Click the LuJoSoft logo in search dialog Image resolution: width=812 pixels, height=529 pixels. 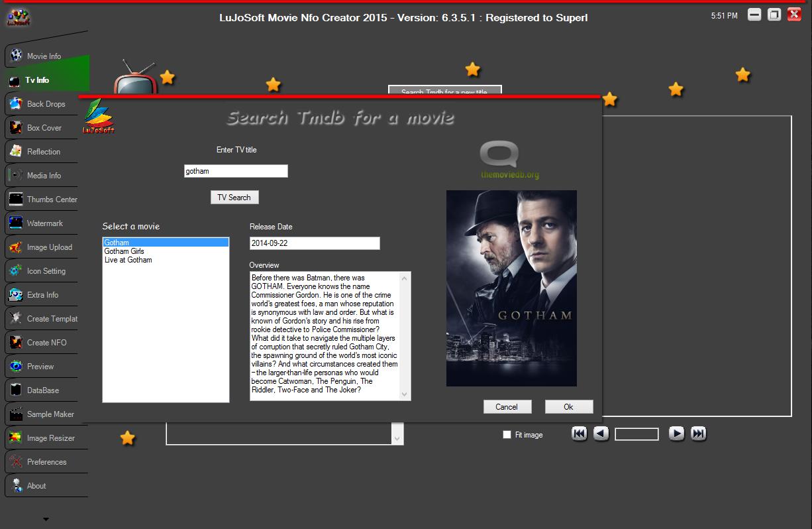(98, 117)
